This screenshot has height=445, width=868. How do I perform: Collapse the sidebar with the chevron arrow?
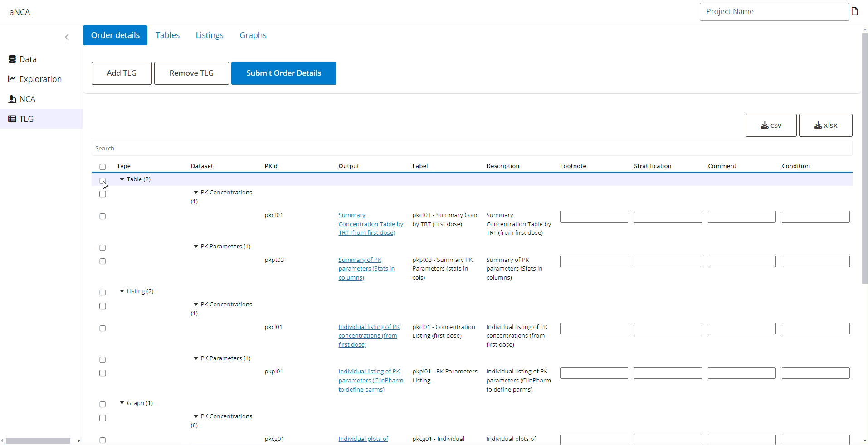click(67, 37)
